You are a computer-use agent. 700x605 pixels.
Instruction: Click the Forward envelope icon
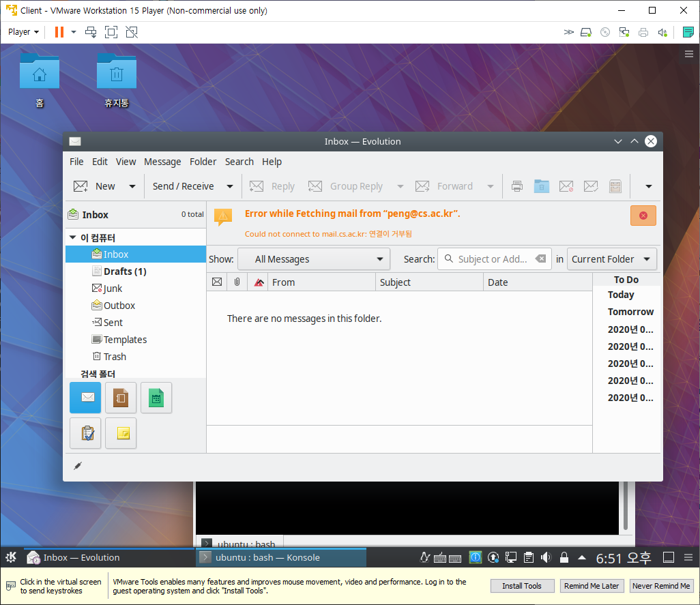coord(422,186)
